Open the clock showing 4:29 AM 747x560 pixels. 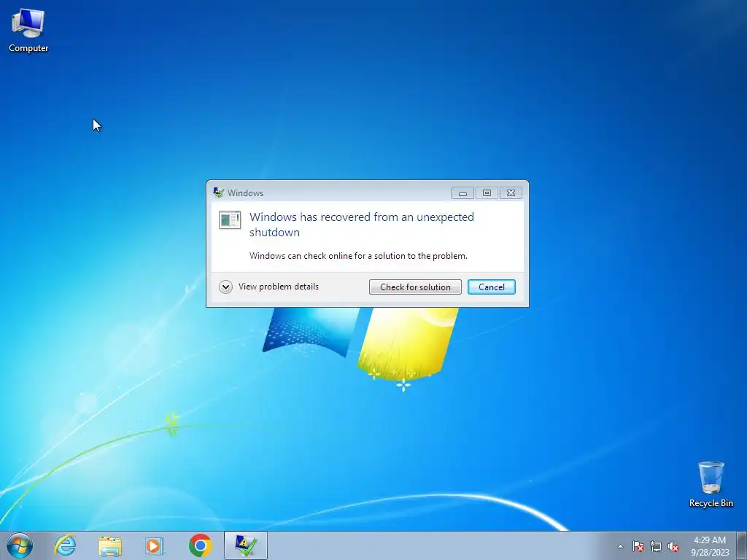pos(710,545)
